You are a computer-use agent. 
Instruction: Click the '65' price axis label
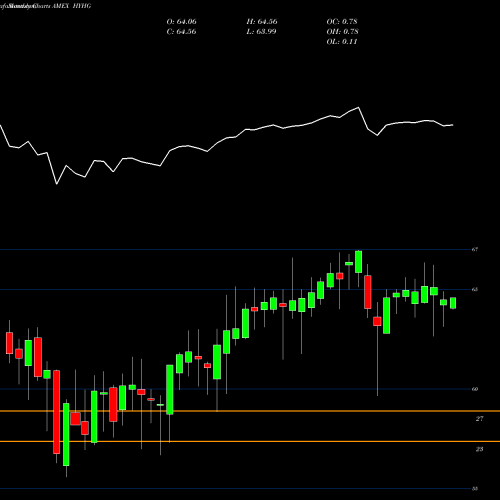pyautogui.click(x=475, y=289)
